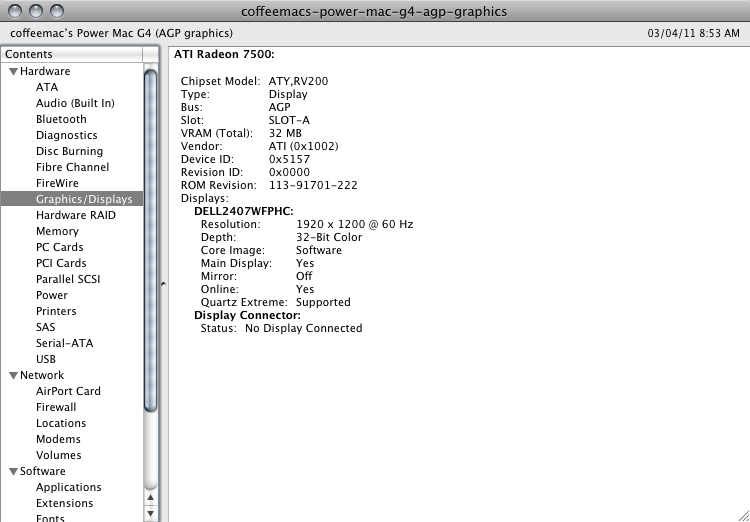Click the Display Connector heading

pos(247,315)
